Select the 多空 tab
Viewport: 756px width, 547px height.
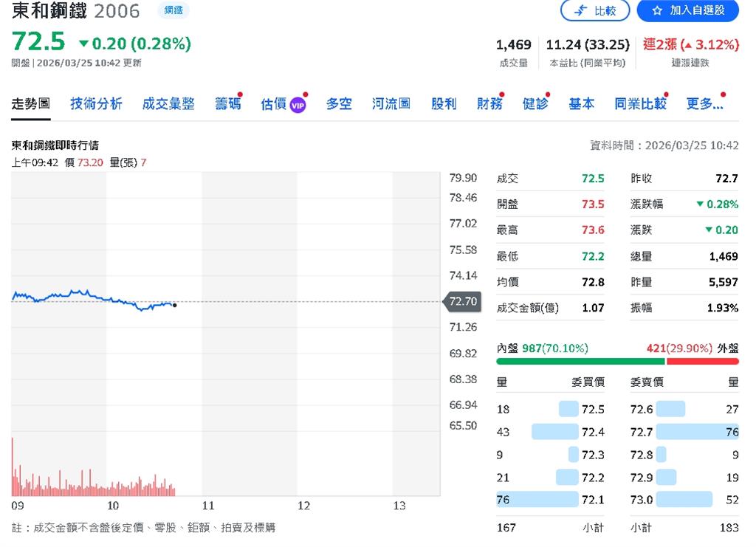pos(338,103)
